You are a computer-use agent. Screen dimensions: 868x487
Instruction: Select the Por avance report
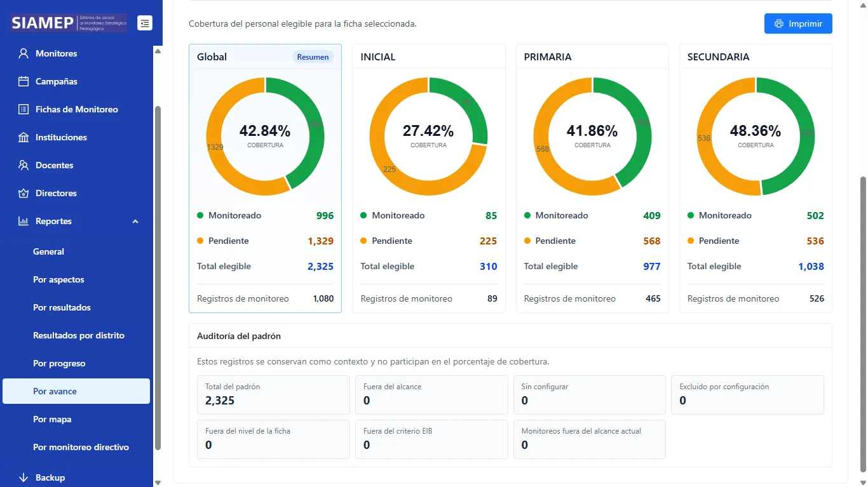(x=76, y=391)
